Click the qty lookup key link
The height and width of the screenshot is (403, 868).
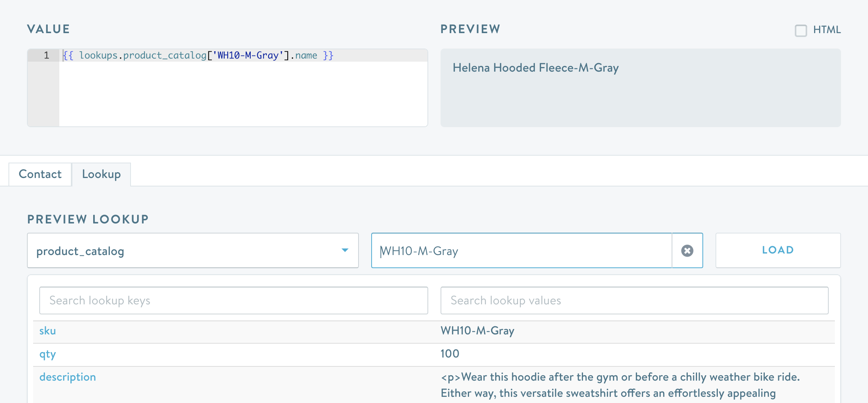tap(47, 354)
